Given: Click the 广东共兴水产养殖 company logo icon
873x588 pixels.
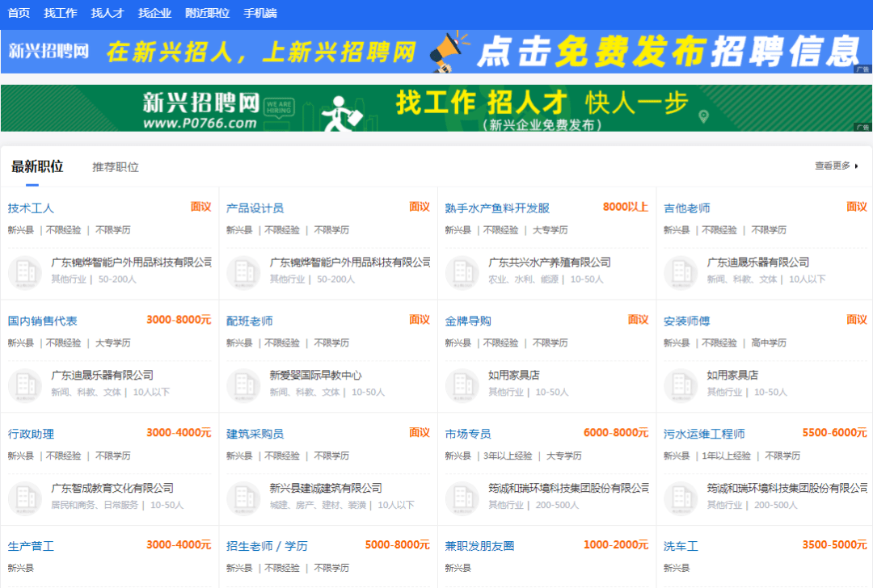Looking at the screenshot, I should 462,272.
